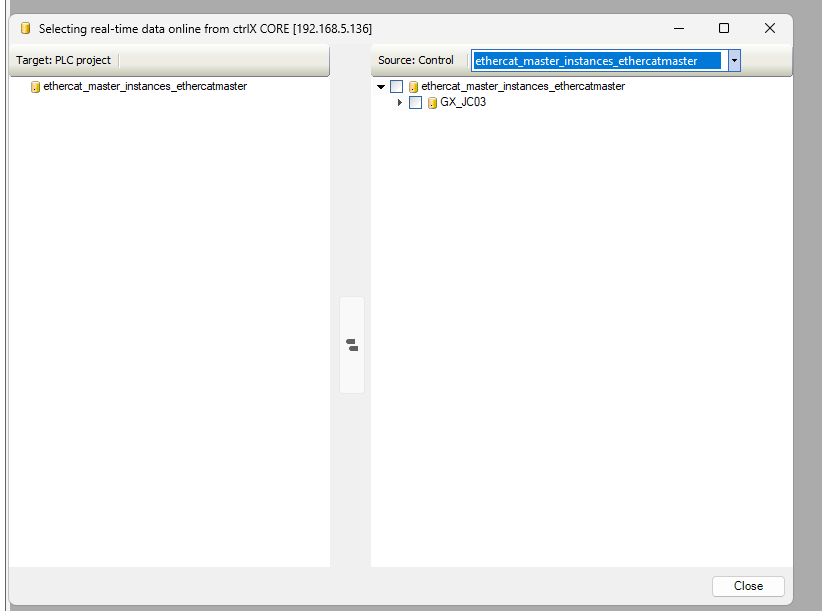Tick the ethercat_master_instances_ethercatmaster source checkbox
822x611 pixels.
(x=397, y=86)
